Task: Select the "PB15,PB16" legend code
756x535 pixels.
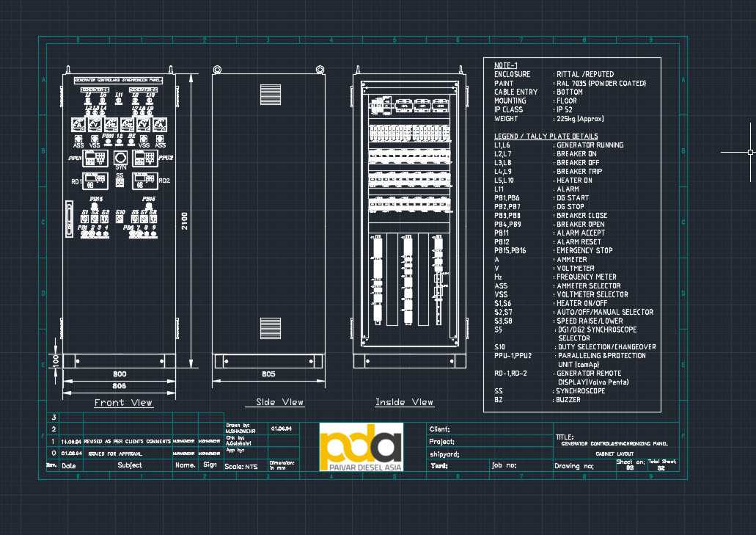Action: 510,250
